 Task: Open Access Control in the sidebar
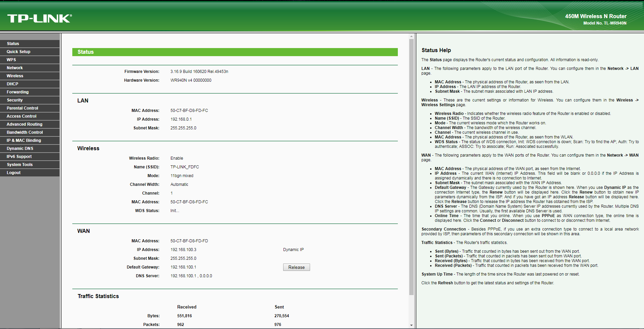pos(30,116)
